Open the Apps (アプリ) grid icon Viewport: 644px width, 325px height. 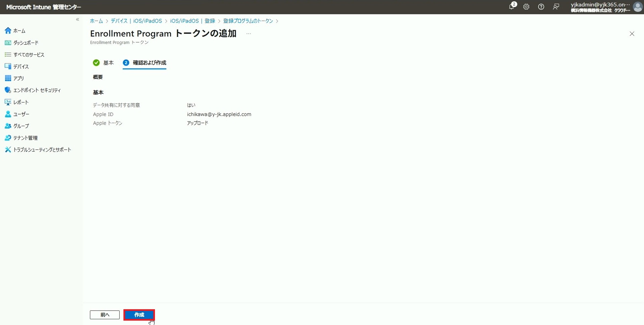[8, 78]
